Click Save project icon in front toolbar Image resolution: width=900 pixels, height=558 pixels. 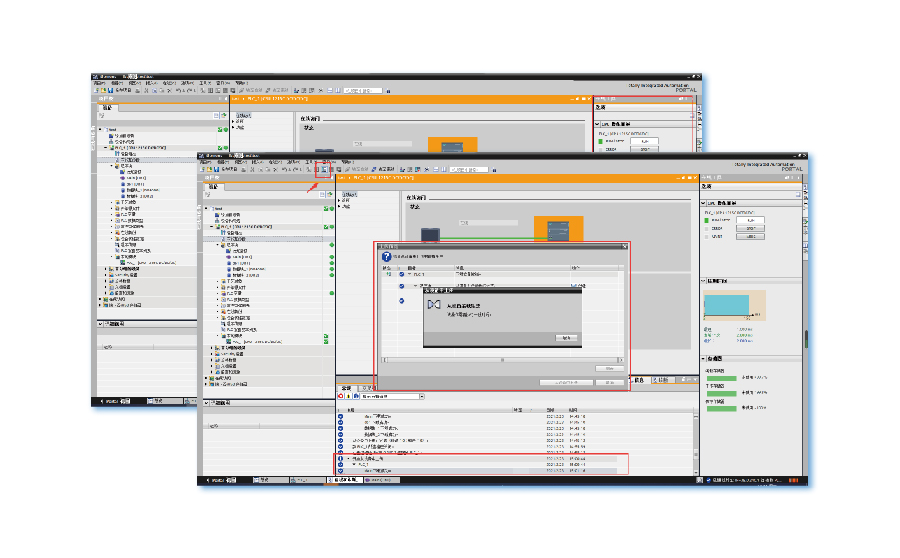[216, 170]
